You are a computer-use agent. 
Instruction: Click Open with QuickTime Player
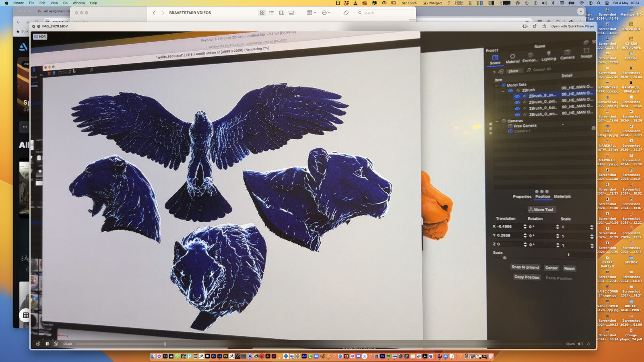[x=572, y=26]
